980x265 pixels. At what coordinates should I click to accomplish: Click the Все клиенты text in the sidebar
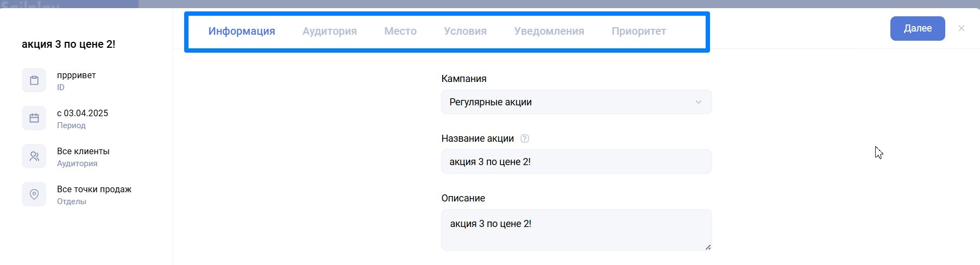point(83,152)
